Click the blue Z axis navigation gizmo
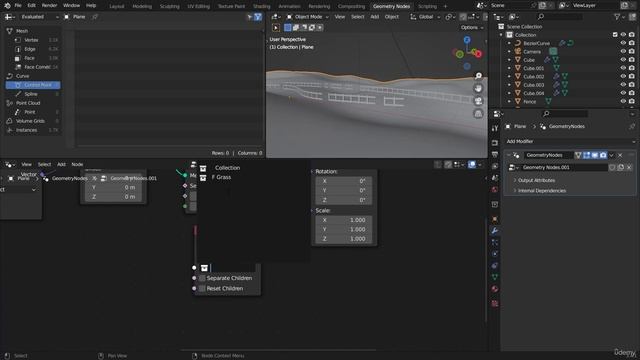This screenshot has height=360, width=640. point(467,40)
